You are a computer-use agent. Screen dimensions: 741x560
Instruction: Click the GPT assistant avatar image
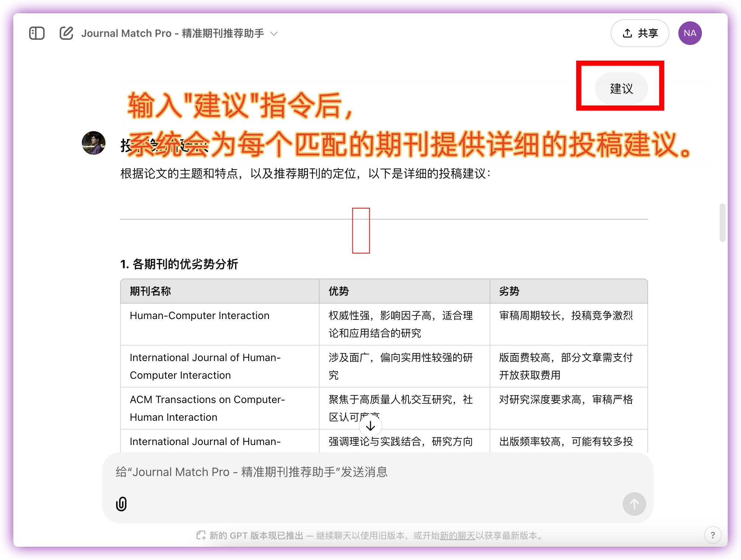click(94, 143)
